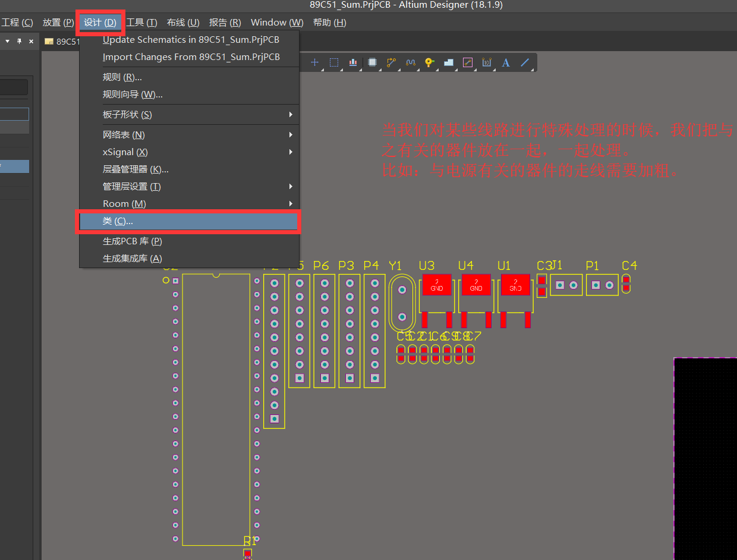Open the 布线 (U) menu
Viewport: 737px width, 560px height.
click(x=183, y=23)
